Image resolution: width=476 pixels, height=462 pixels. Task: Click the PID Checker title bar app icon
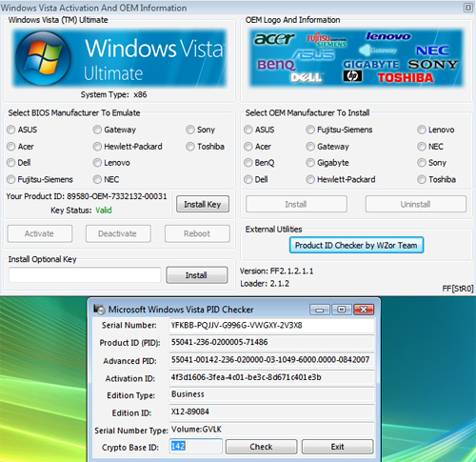[99, 309]
